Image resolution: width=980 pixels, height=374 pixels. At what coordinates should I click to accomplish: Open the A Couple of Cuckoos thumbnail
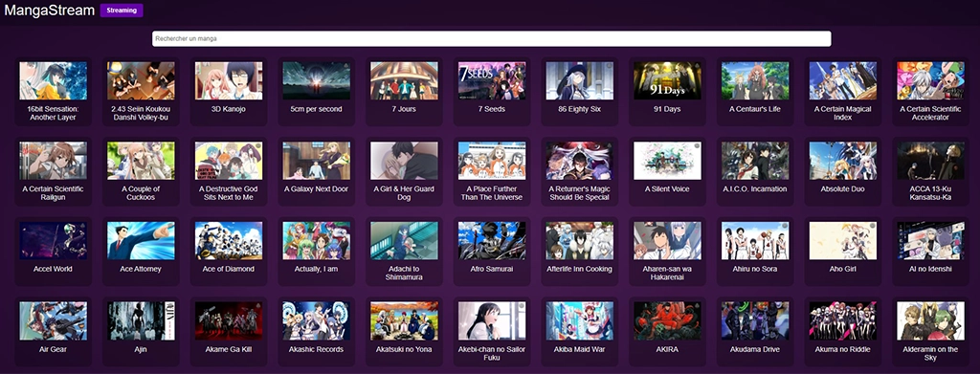pos(141,161)
